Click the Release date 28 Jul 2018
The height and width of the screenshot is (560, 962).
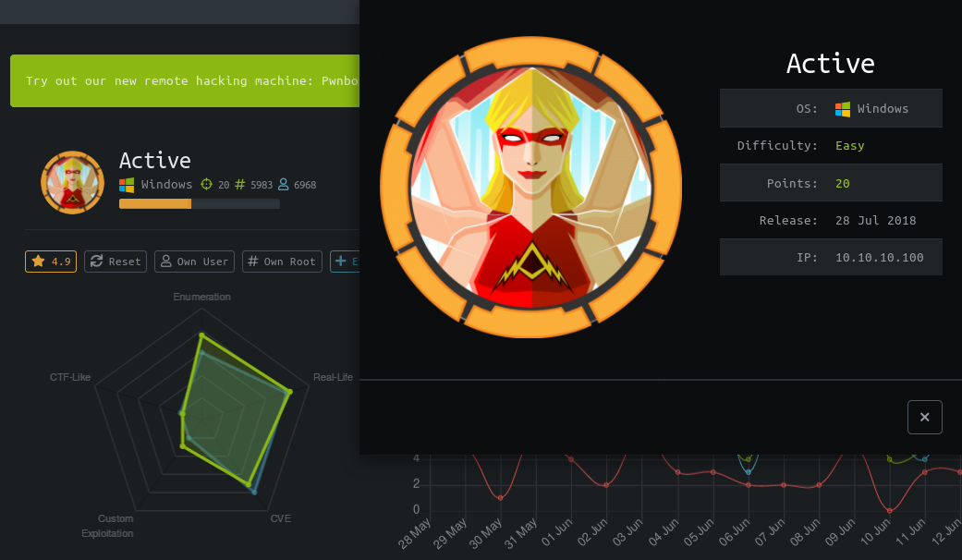point(875,221)
